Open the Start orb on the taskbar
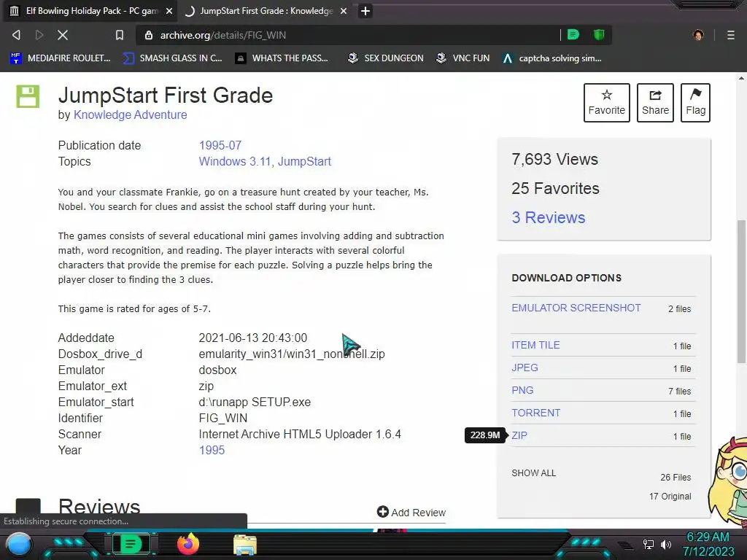The width and height of the screenshot is (747, 560). pyautogui.click(x=19, y=544)
